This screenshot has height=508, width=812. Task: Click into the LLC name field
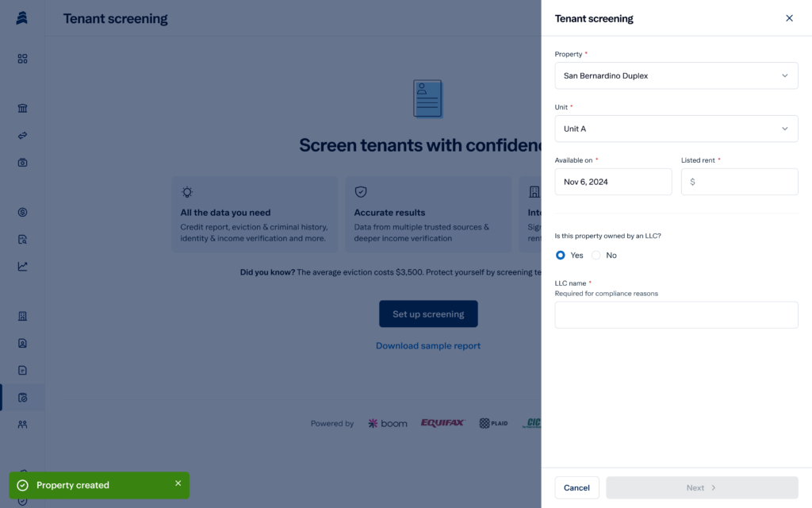(676, 314)
